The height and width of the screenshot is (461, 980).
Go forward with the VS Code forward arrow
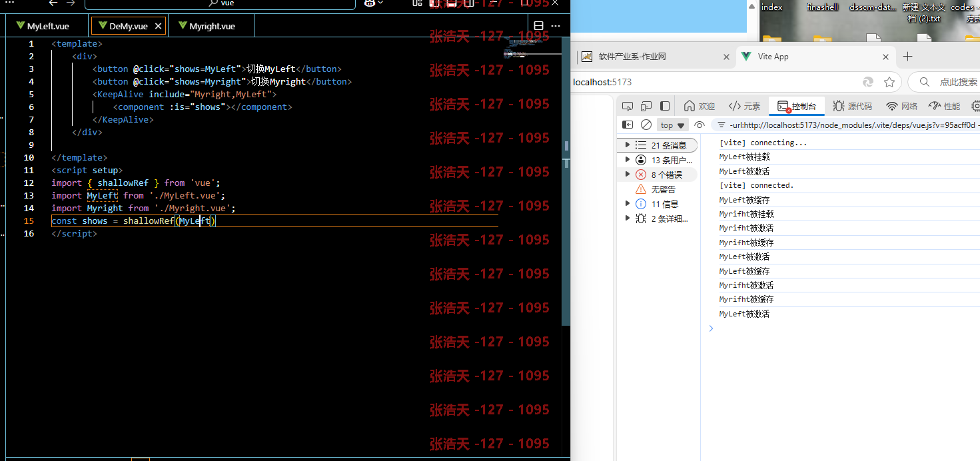[x=71, y=3]
